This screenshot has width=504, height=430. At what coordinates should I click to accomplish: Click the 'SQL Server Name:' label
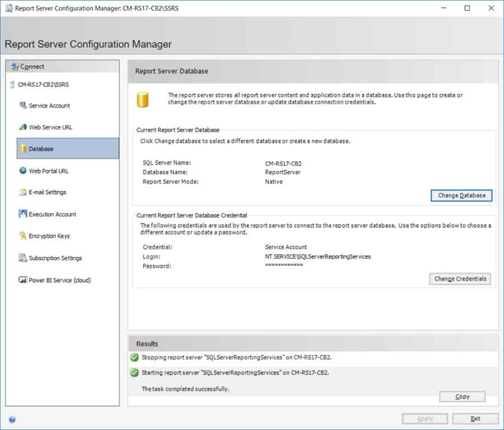tap(167, 163)
